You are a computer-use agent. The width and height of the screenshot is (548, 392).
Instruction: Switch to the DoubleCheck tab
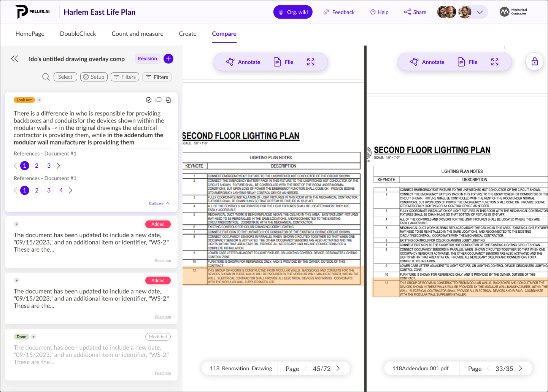coord(78,33)
